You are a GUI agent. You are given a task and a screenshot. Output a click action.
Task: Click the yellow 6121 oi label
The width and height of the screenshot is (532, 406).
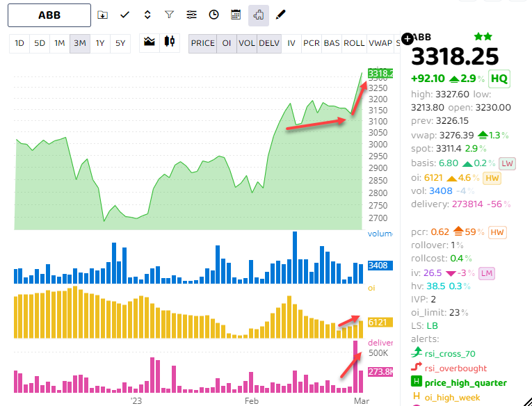click(380, 322)
